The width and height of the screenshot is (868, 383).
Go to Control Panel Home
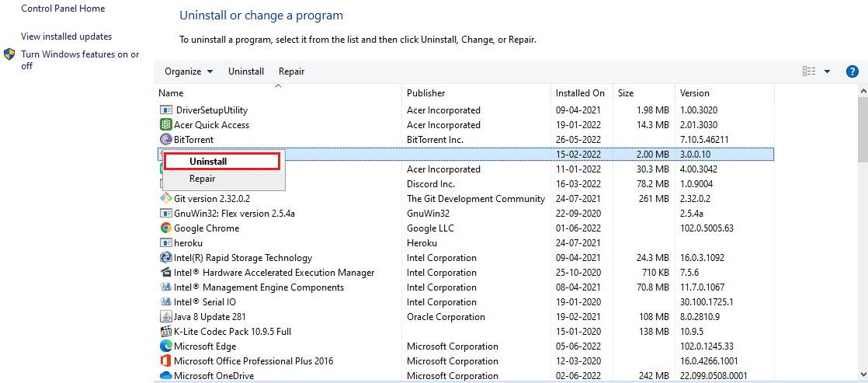pos(63,9)
